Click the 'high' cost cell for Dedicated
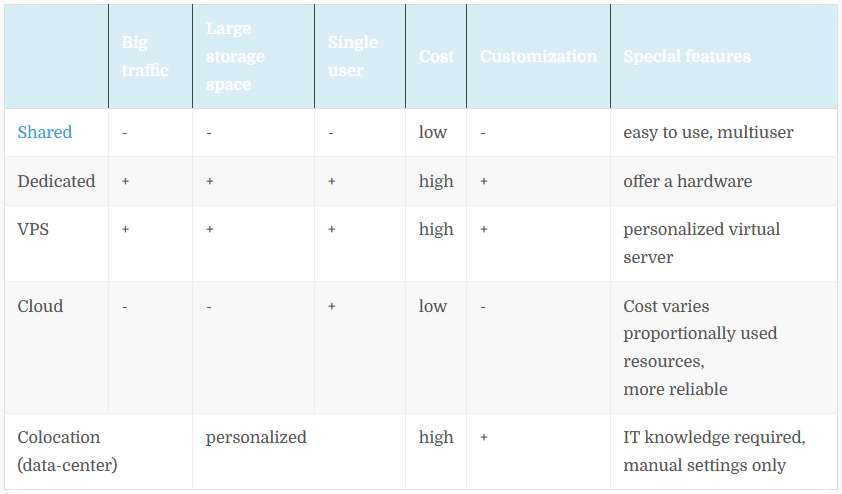The width and height of the screenshot is (842, 494). (x=436, y=181)
